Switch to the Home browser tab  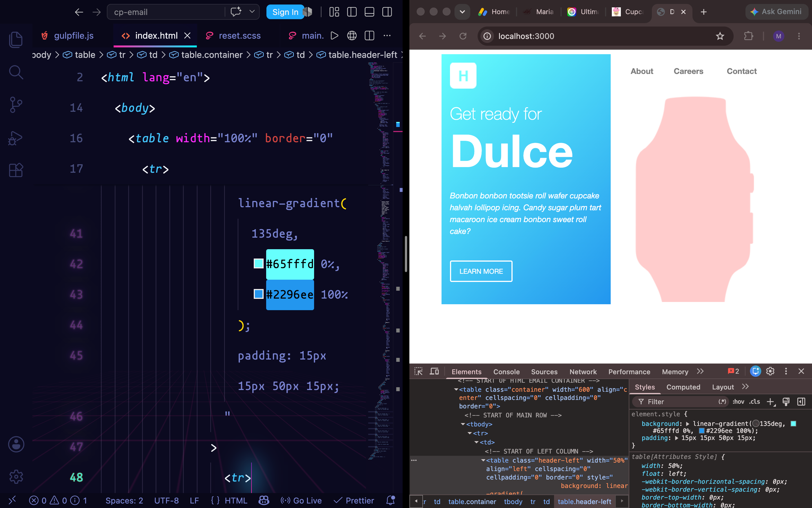coord(494,12)
